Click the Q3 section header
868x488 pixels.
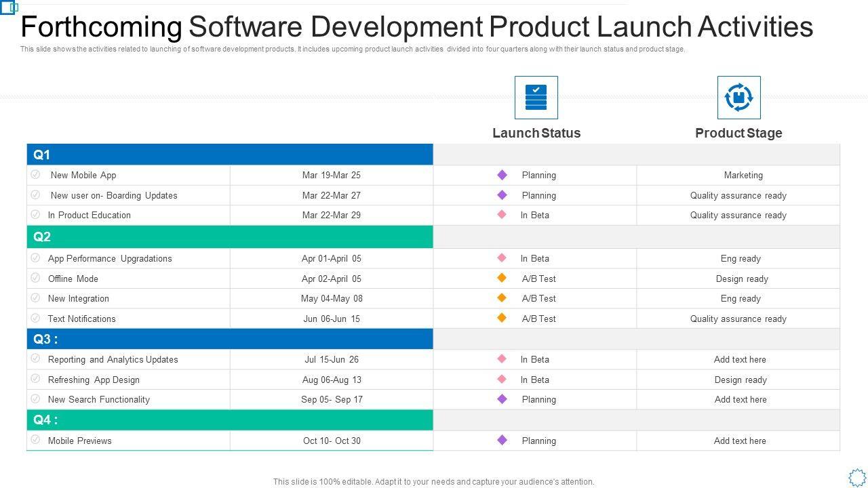[x=230, y=339]
